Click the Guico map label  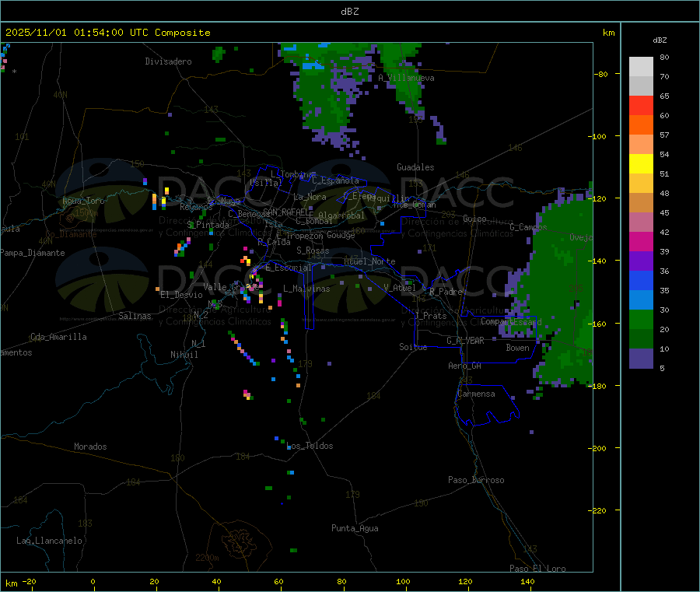click(474, 219)
